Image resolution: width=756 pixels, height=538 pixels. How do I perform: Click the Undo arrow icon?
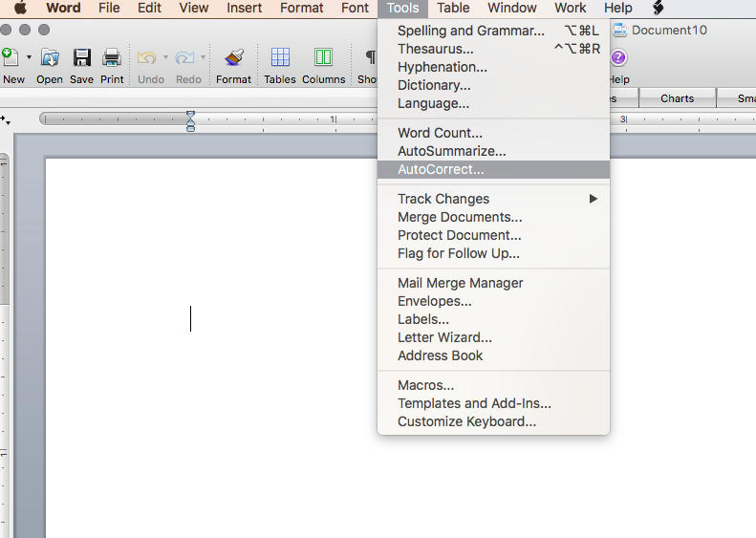pos(146,58)
